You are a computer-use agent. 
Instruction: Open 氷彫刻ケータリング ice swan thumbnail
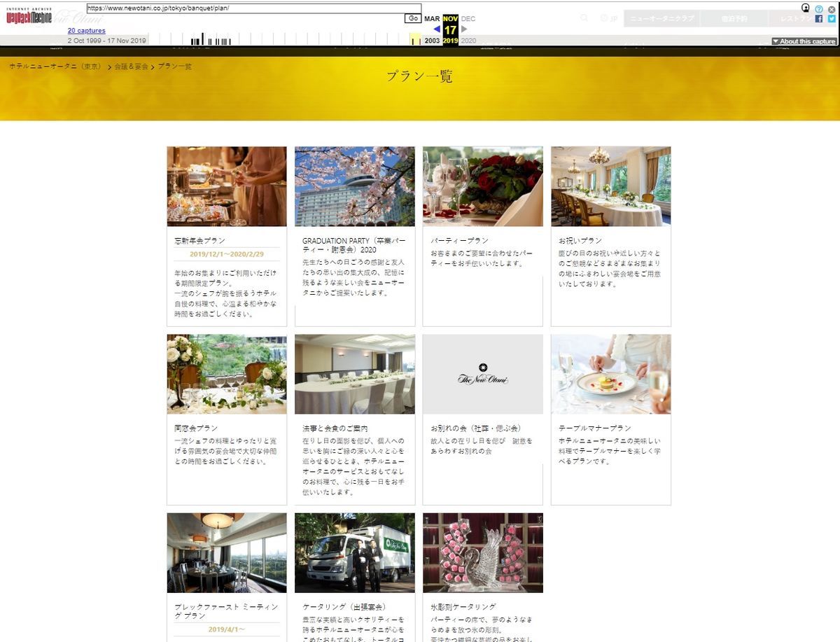(483, 552)
